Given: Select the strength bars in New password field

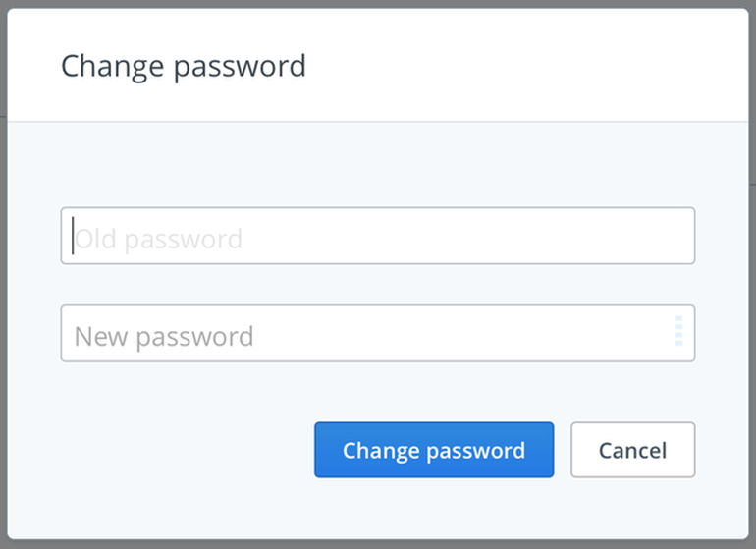Looking at the screenshot, I should [678, 332].
